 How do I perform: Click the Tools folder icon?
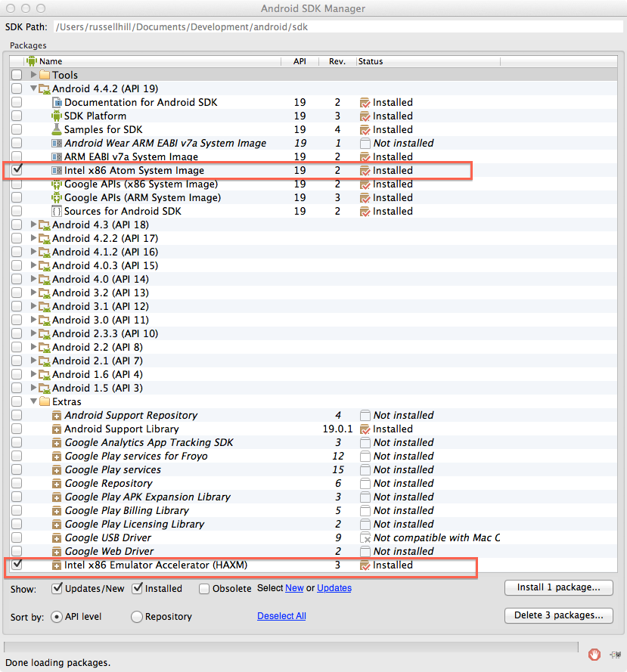coord(45,75)
